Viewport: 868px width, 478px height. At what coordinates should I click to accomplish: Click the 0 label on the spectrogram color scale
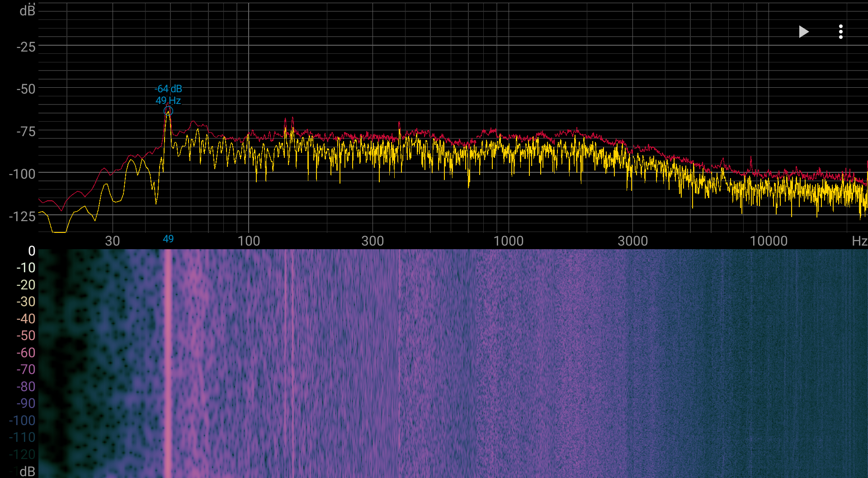click(x=32, y=251)
